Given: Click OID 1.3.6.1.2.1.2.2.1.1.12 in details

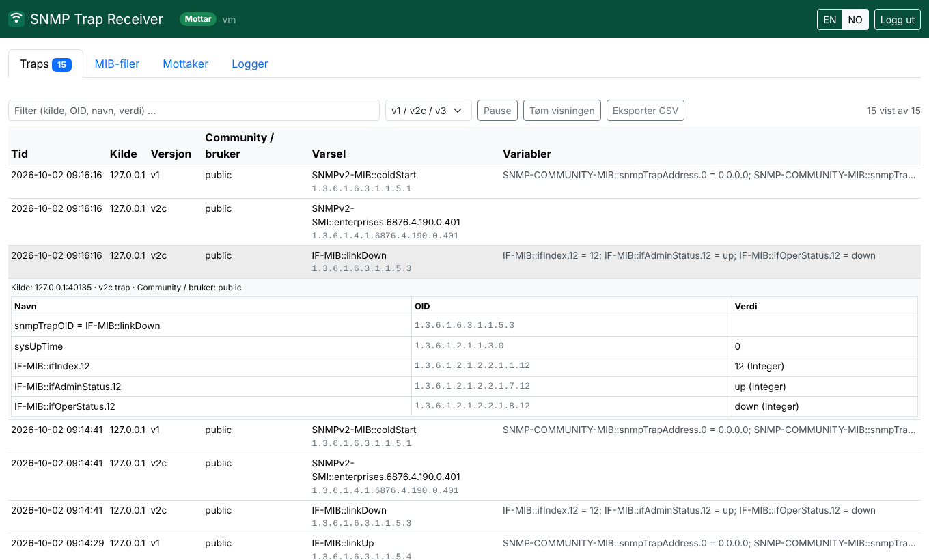Looking at the screenshot, I should tap(472, 365).
